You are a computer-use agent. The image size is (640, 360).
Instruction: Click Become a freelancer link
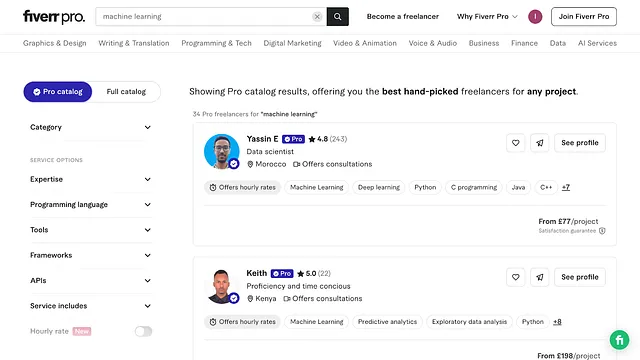402,17
